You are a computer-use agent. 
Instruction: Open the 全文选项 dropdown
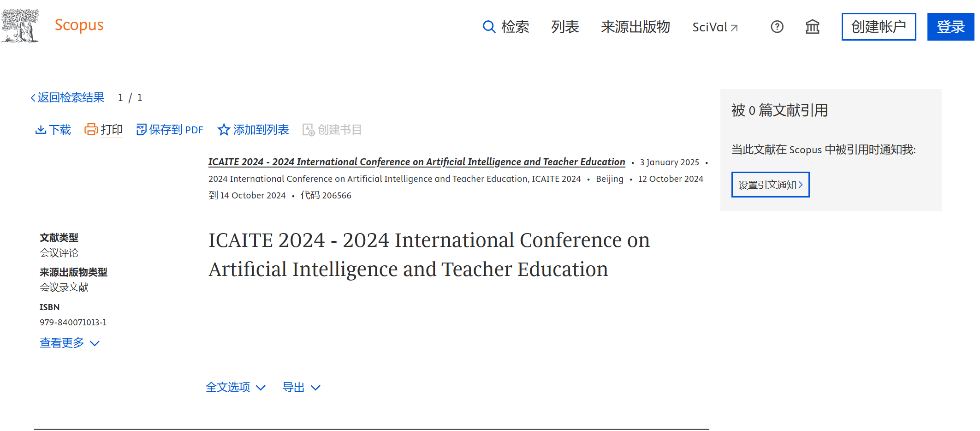click(235, 387)
